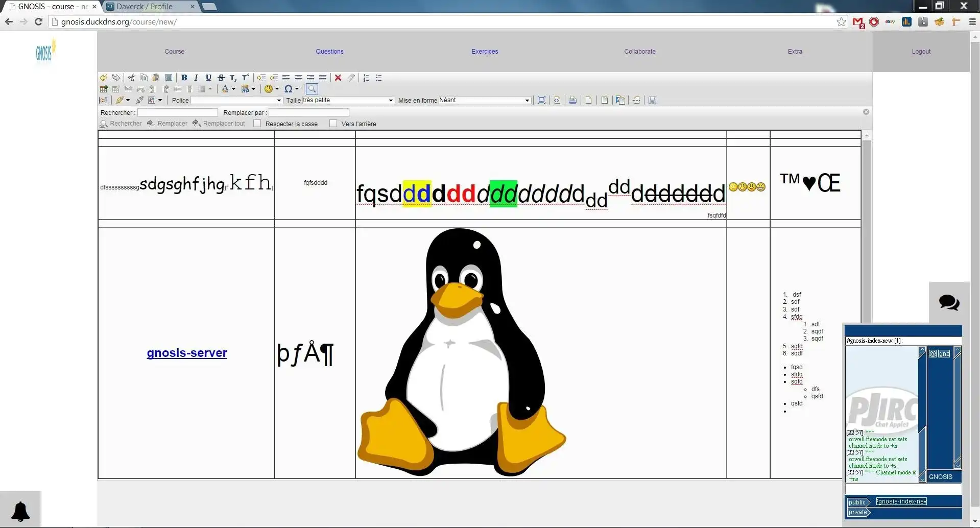Open the Police font dropdown
The image size is (980, 528).
point(236,100)
